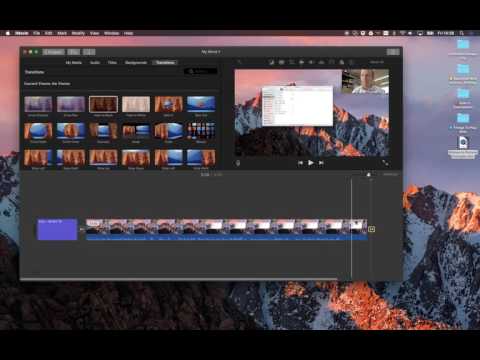480x360 pixels.
Task: Select the Cross Dissolve transition thumbnail
Action: coord(38,104)
